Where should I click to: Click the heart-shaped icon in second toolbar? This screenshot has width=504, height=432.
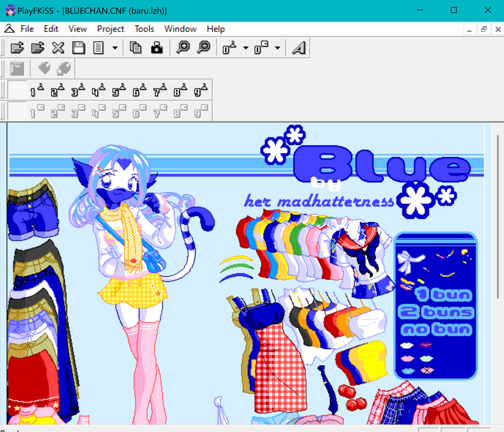pyautogui.click(x=44, y=69)
